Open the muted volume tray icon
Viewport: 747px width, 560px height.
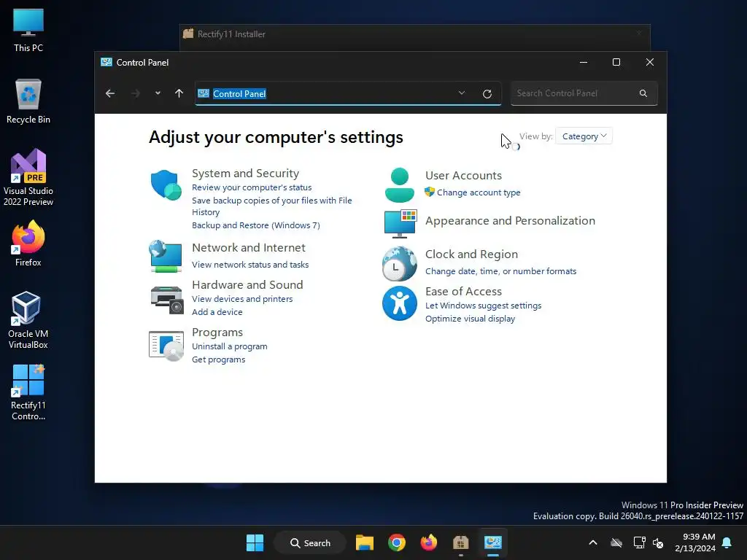(x=658, y=542)
